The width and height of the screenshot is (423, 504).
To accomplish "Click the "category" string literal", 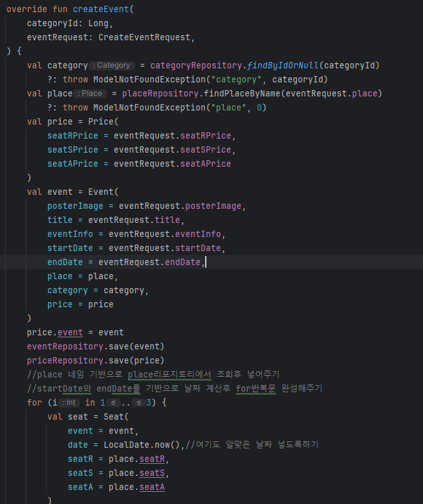I will (236, 79).
